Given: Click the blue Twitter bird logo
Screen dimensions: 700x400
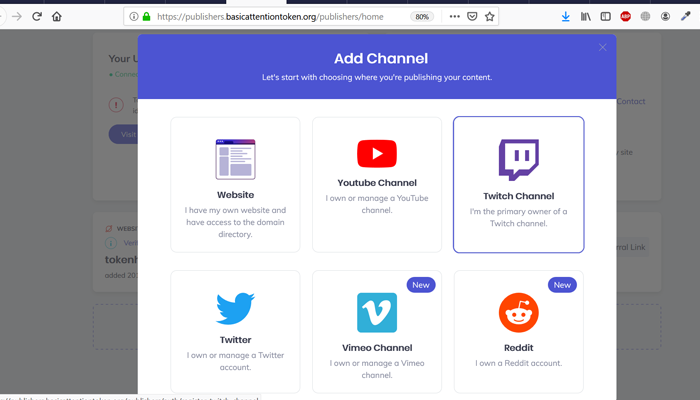Looking at the screenshot, I should click(235, 308).
